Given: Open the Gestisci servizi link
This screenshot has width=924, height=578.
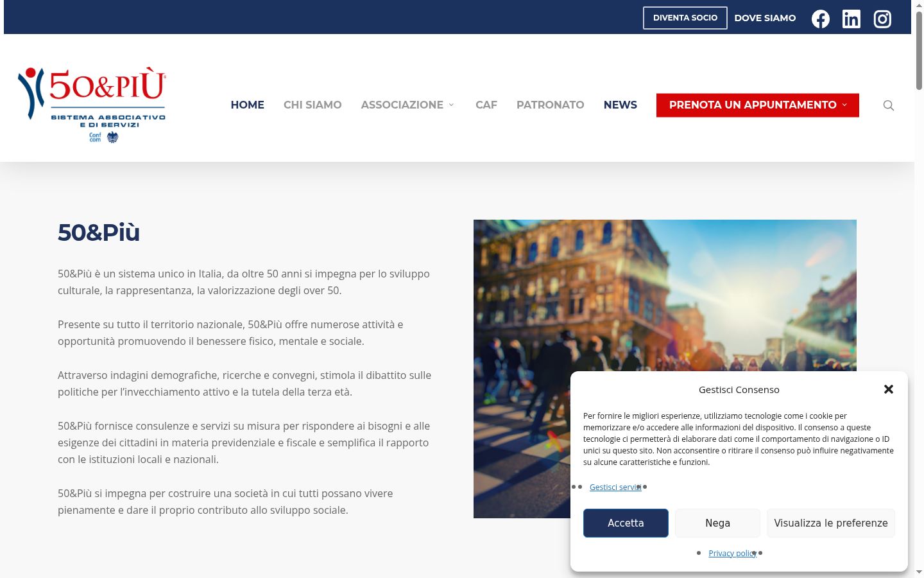Looking at the screenshot, I should (x=615, y=487).
